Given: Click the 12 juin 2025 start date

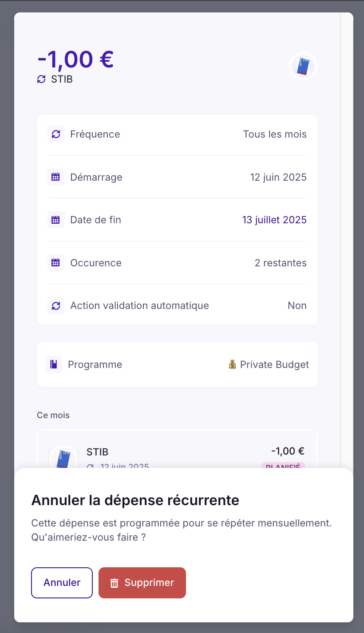Looking at the screenshot, I should [278, 177].
